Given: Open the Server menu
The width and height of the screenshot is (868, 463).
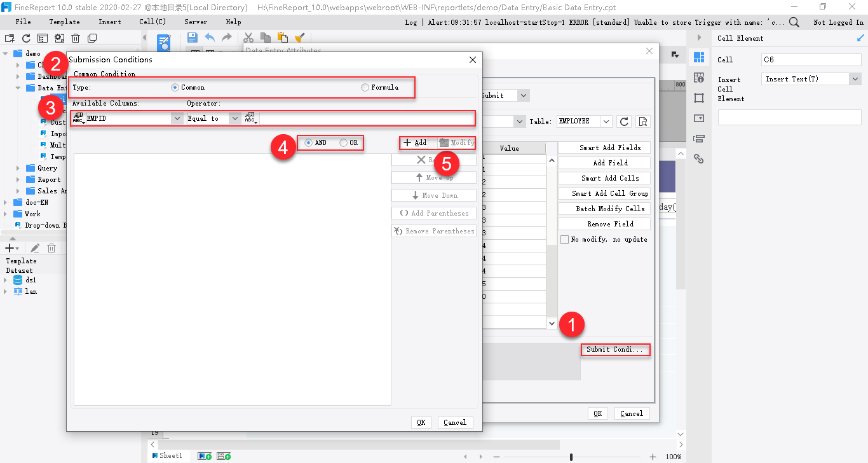Looking at the screenshot, I should pyautogui.click(x=196, y=22).
